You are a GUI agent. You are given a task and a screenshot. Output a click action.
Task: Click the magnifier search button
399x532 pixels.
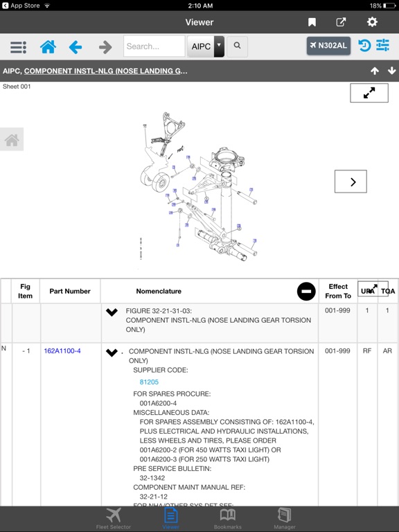237,46
